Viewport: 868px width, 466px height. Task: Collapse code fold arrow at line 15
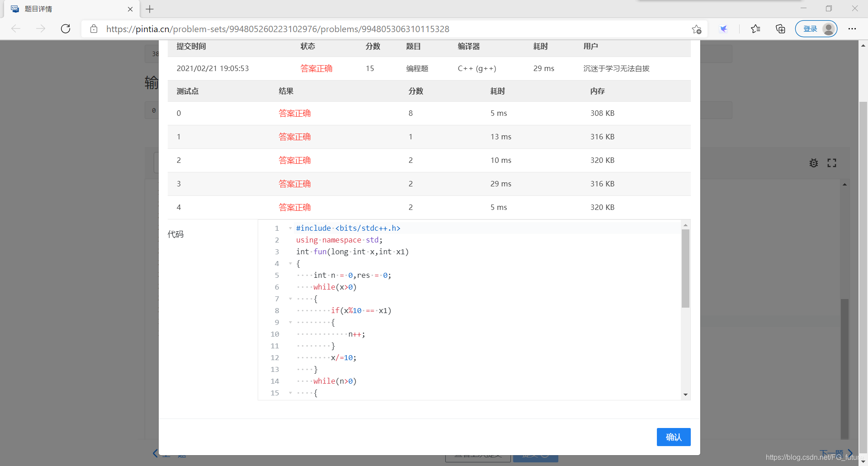click(290, 393)
